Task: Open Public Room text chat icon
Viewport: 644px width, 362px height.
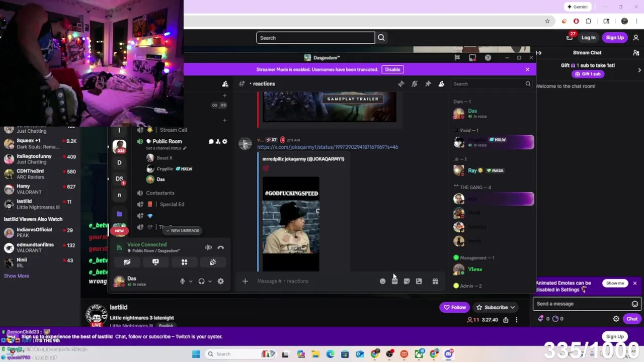Action: [x=211, y=142]
